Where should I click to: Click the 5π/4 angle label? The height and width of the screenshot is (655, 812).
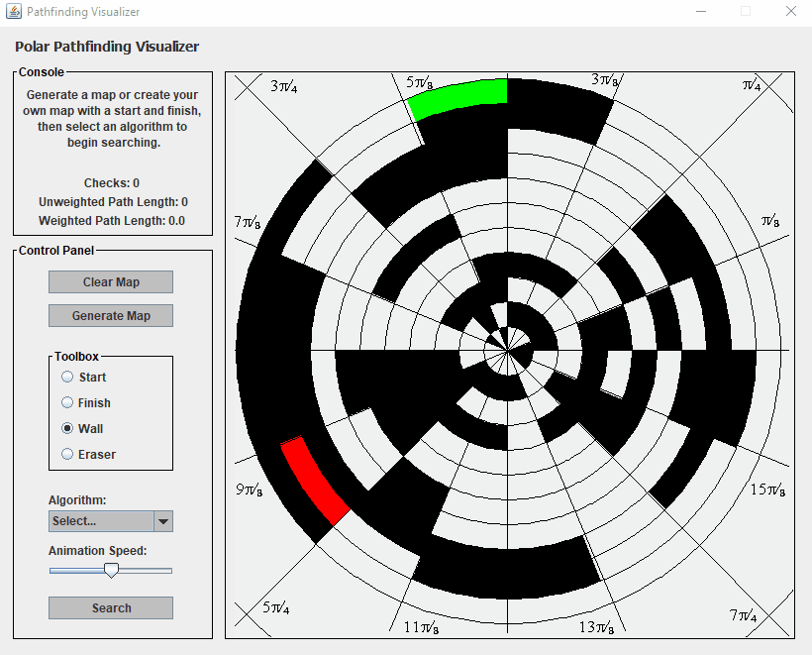click(276, 607)
